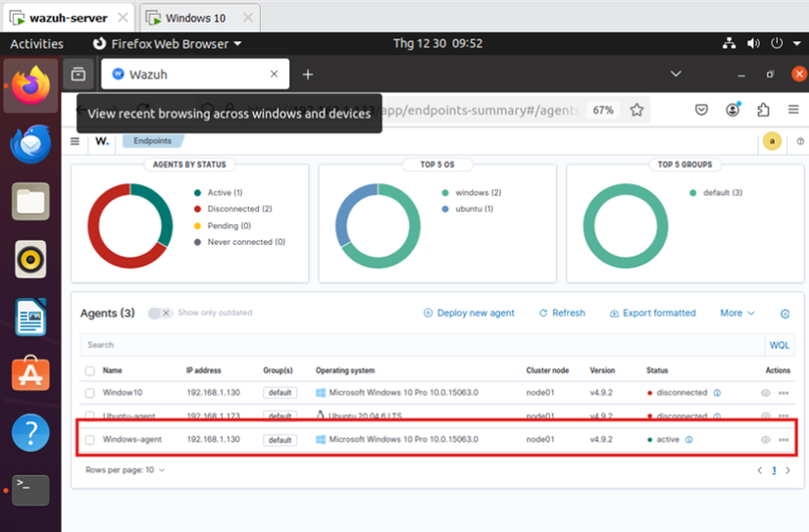Click Refresh agents list
Screen dimensions: 809x532
pyautogui.click(x=563, y=313)
